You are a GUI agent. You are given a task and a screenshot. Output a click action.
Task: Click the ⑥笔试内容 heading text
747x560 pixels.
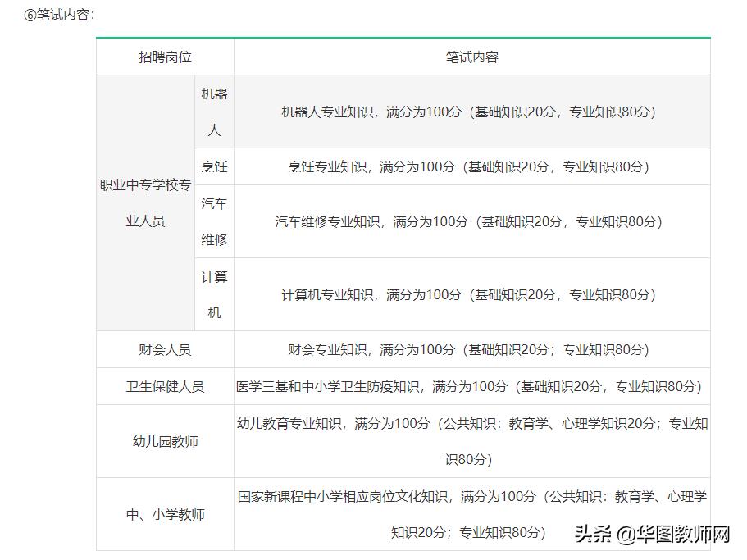click(60, 14)
